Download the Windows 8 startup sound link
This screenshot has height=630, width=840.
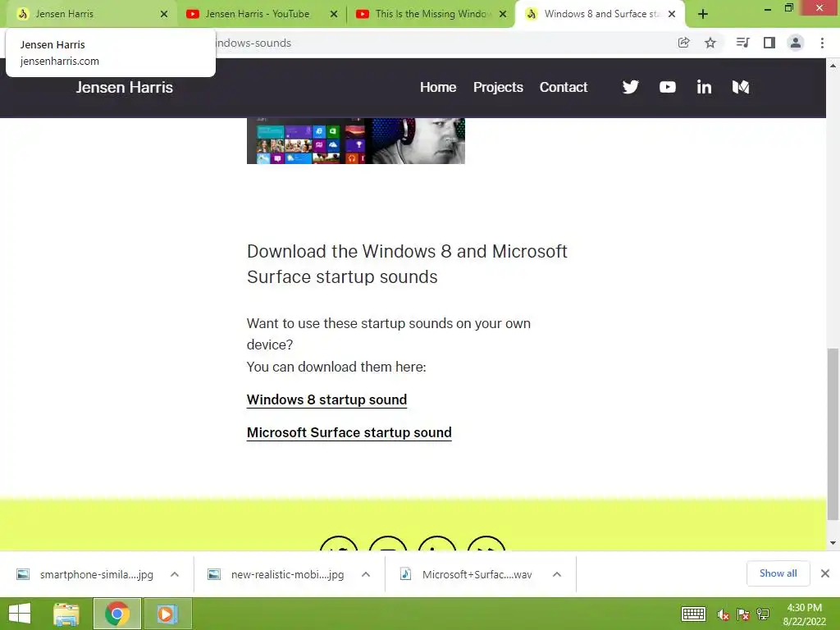click(326, 399)
